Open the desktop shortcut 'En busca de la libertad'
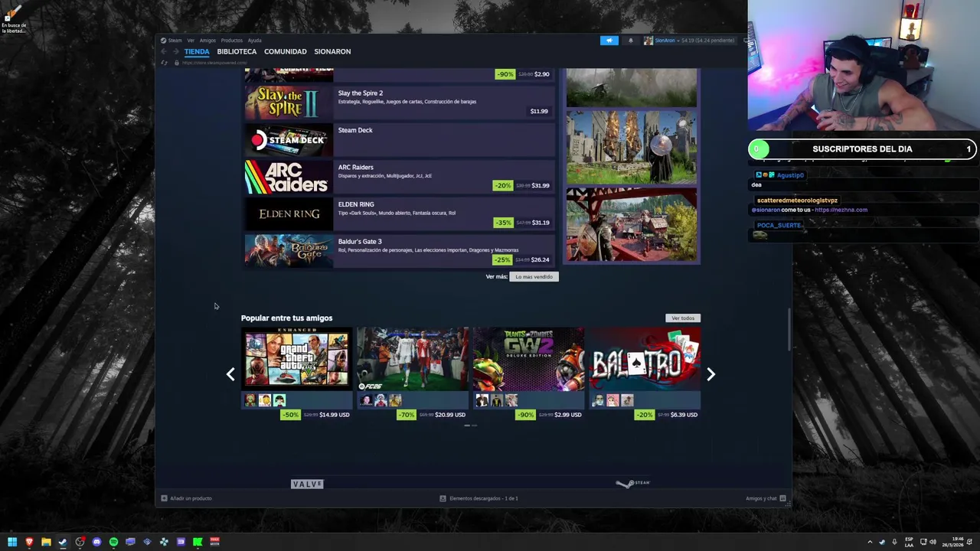Screen dimensions: 980x551 [x=13, y=19]
